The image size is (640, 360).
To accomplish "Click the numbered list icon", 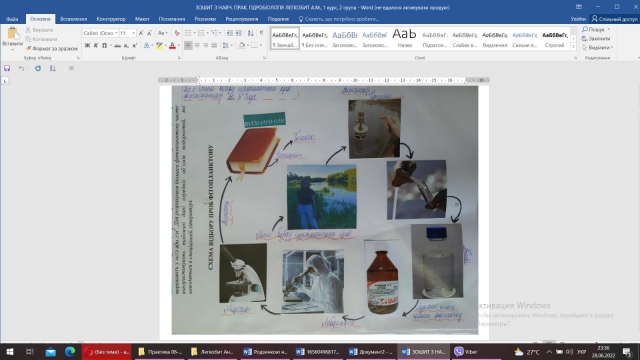I will [201, 33].
